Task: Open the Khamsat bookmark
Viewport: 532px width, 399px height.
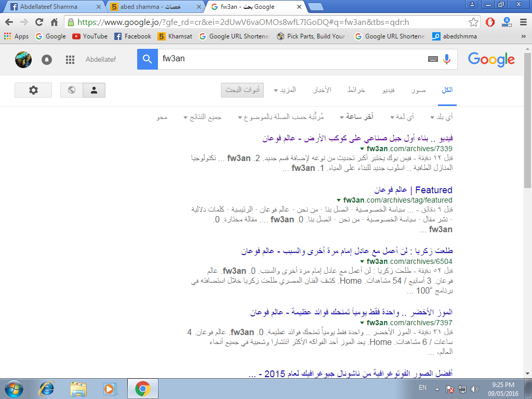Action: (175, 36)
